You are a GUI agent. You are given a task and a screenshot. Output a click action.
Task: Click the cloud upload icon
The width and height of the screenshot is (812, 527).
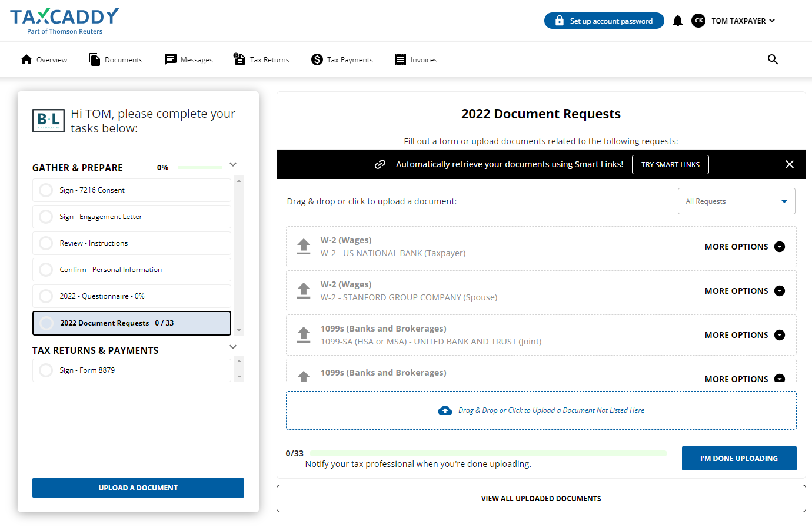point(445,410)
